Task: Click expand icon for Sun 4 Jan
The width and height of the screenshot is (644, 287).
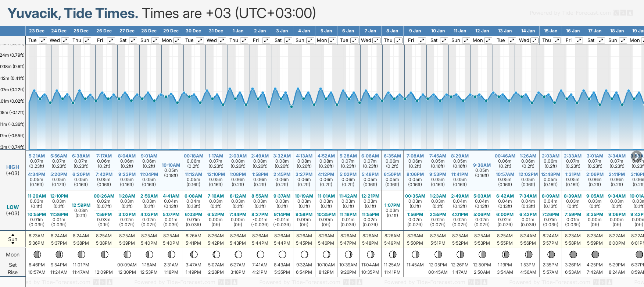Action: click(310, 40)
